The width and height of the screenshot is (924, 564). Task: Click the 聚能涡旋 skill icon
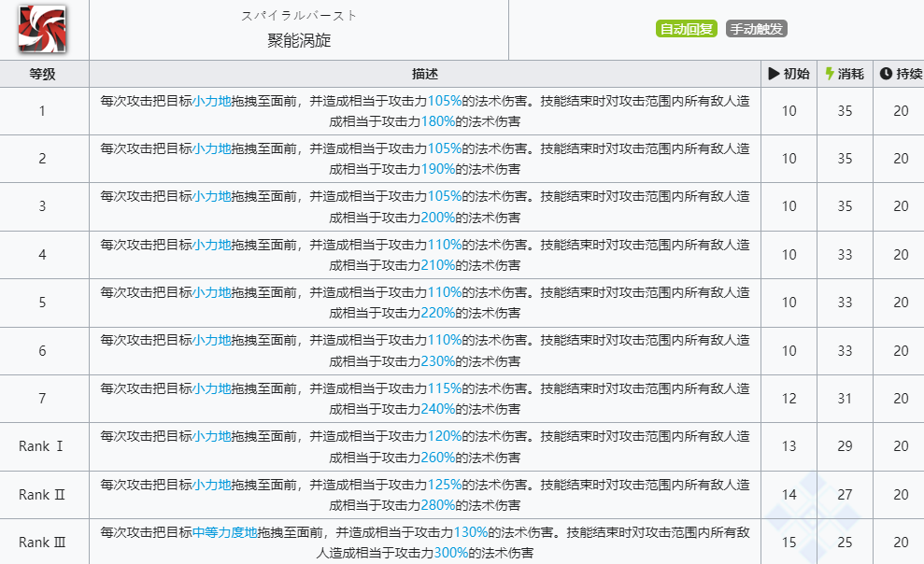pos(42,28)
